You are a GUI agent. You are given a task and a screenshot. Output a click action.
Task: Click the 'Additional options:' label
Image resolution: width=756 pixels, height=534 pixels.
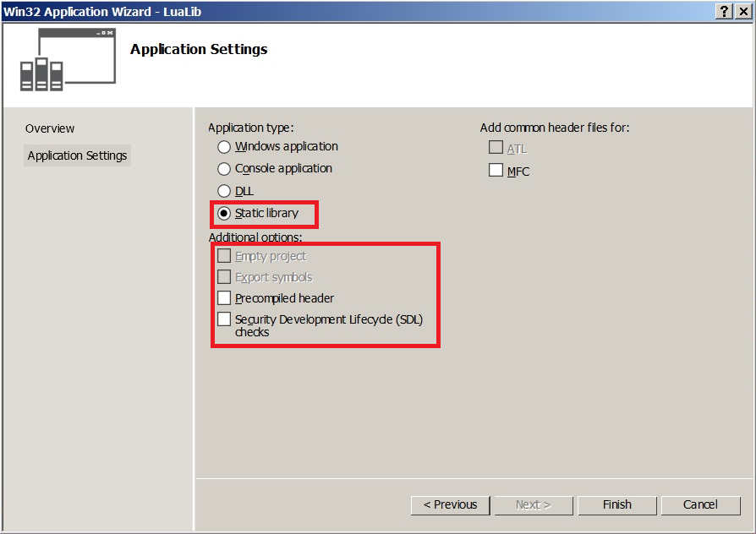click(255, 237)
